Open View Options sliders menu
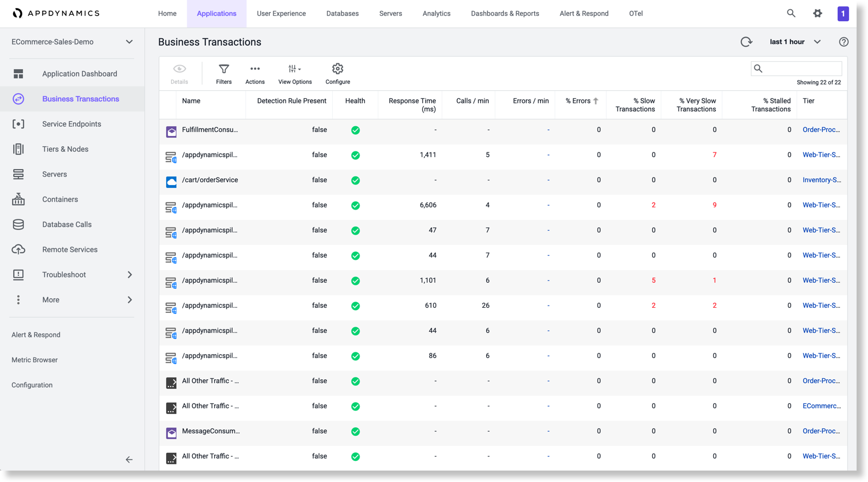The width and height of the screenshot is (868, 482). 294,69
